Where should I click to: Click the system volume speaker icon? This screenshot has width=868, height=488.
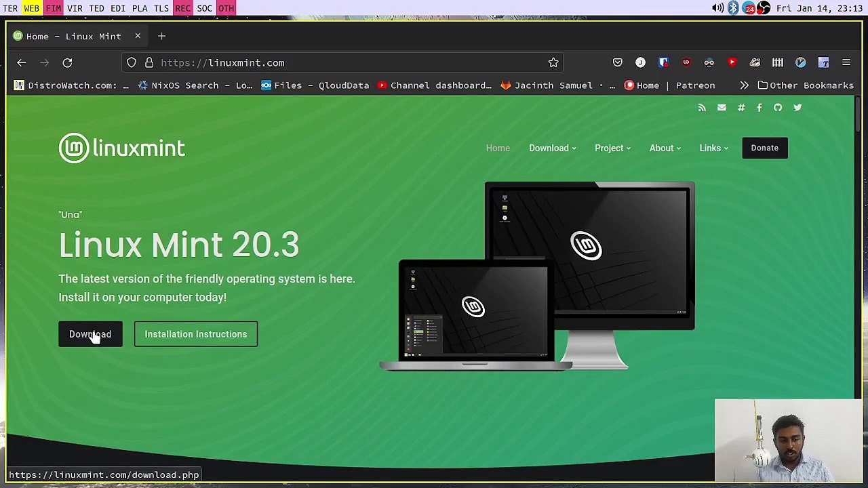pyautogui.click(x=717, y=8)
